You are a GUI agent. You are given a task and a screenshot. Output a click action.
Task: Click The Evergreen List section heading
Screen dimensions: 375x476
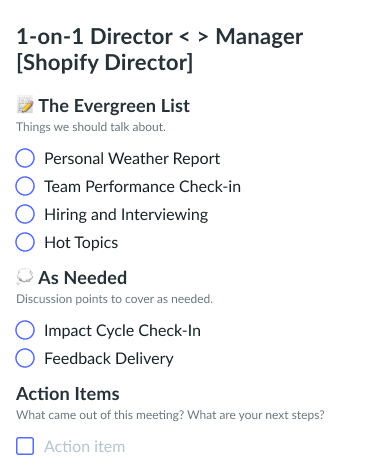click(x=114, y=106)
